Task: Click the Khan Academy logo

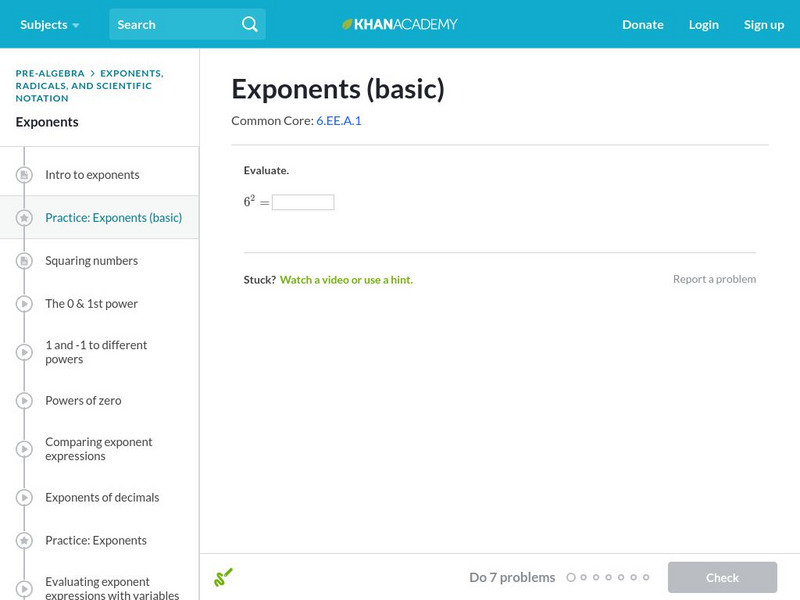Action: tap(399, 24)
